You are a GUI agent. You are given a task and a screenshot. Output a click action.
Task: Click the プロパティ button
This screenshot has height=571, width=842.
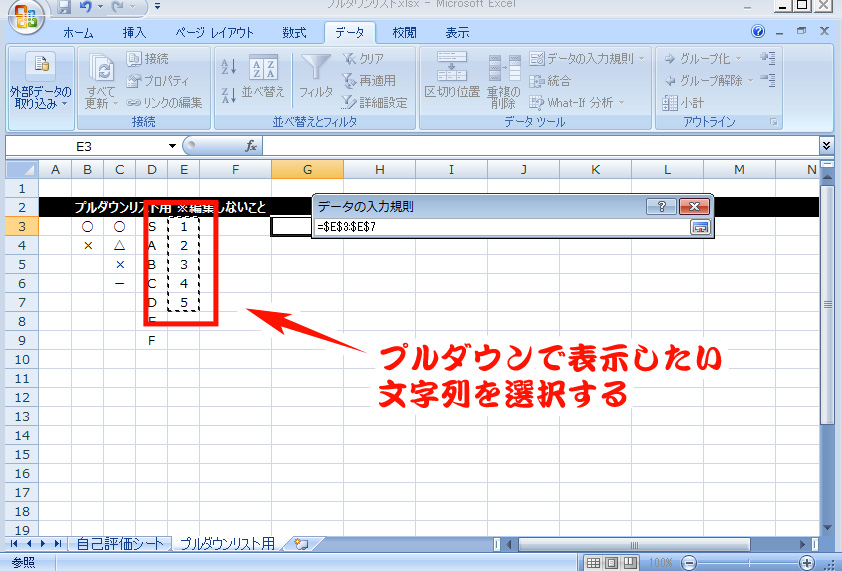pos(158,81)
